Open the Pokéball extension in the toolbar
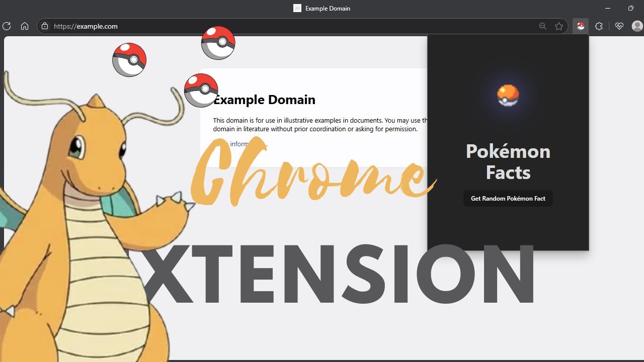644x362 pixels. [581, 26]
